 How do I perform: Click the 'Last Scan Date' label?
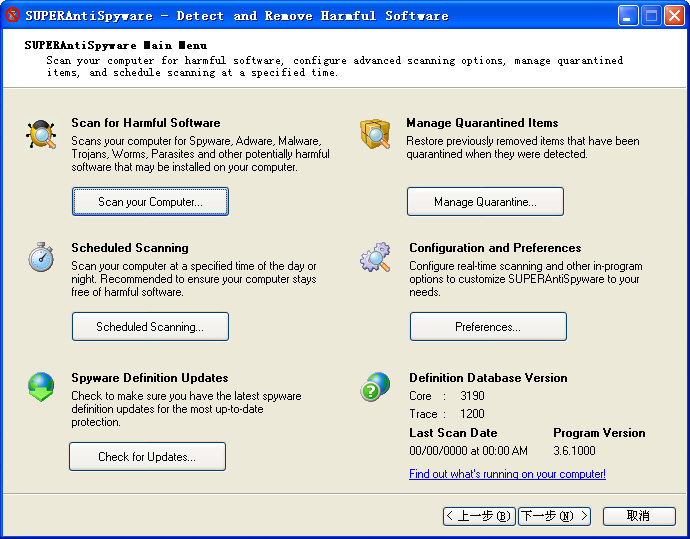tap(453, 433)
